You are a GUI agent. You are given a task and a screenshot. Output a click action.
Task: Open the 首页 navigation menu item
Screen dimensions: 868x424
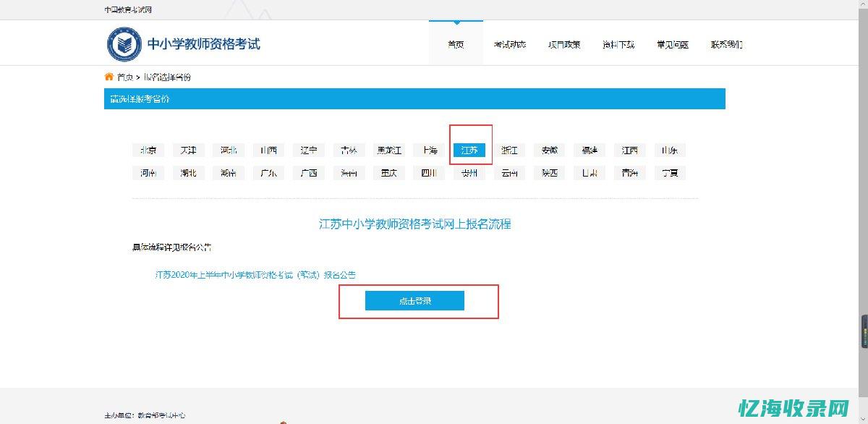456,43
